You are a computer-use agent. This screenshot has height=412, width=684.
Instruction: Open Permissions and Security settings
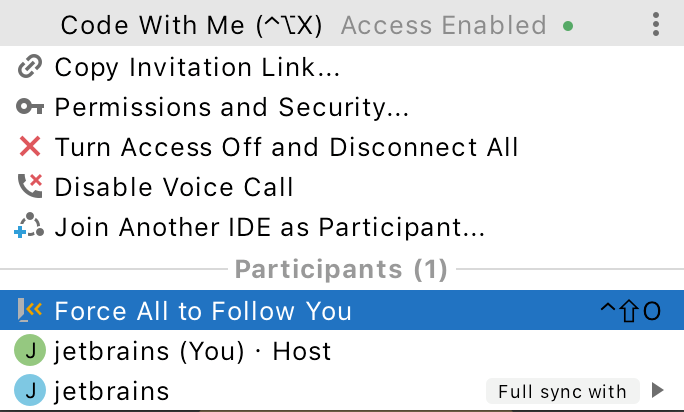point(232,107)
